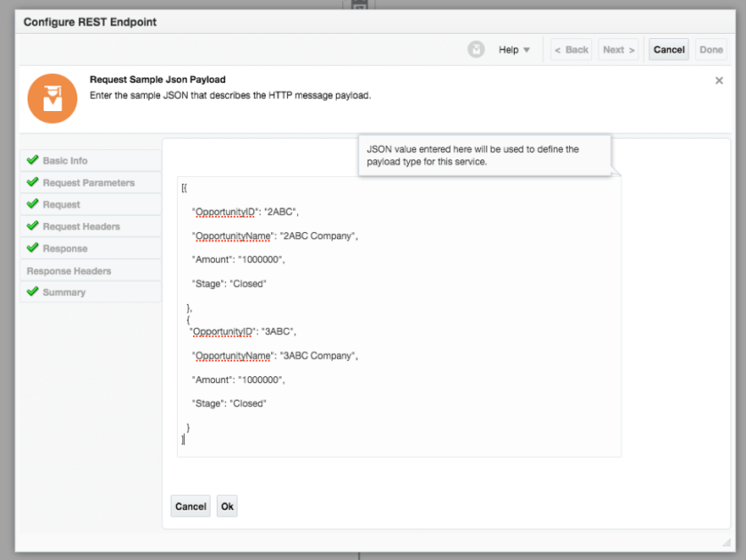746x560 pixels.
Task: Click the orange graduate icon in the banner
Action: (52, 99)
